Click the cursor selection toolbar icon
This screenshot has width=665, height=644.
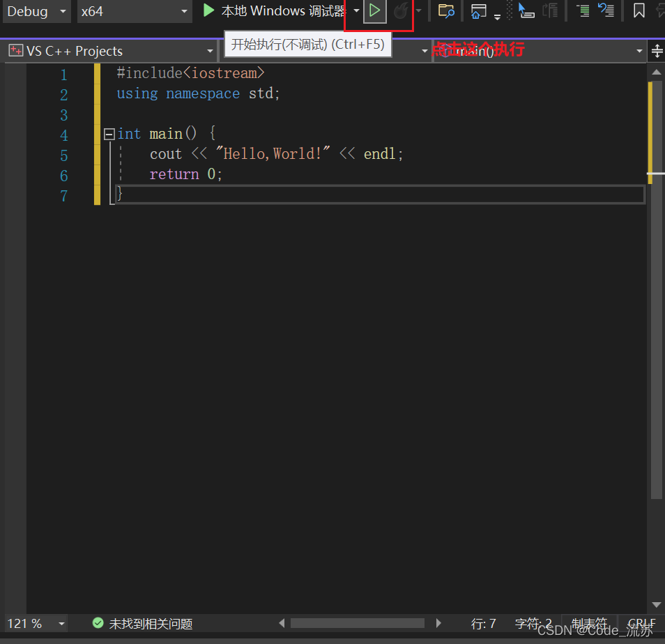click(x=526, y=10)
